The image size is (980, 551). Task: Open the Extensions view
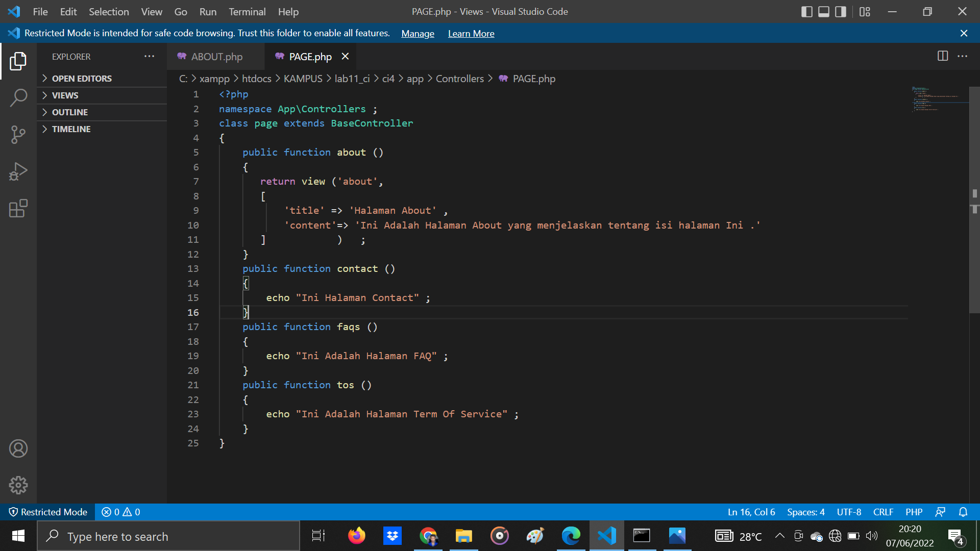18,208
